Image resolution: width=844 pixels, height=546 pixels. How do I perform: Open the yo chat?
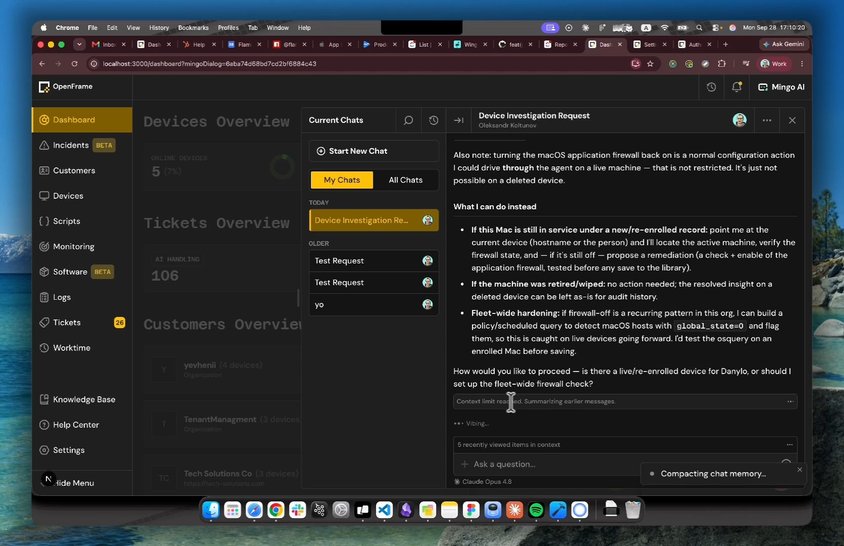[374, 304]
